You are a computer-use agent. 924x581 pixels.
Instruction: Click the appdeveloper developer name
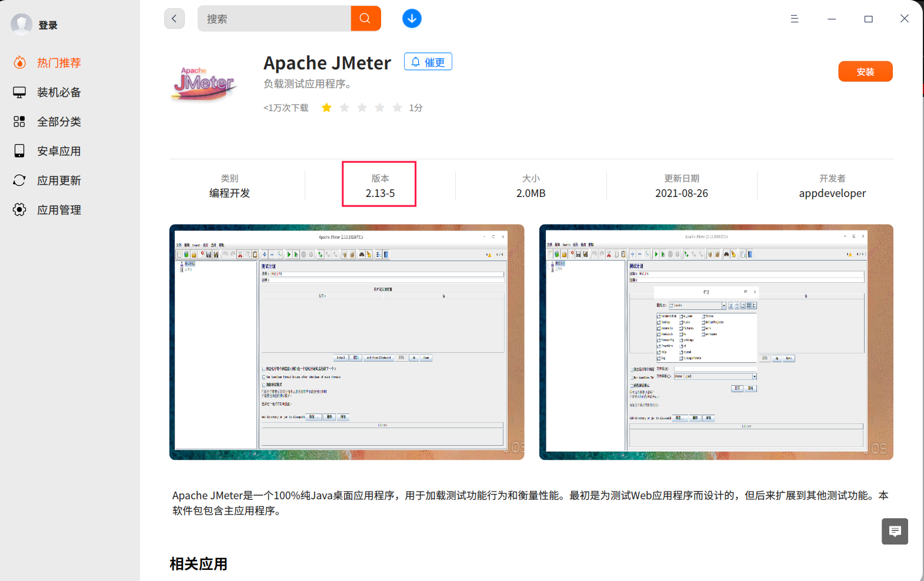832,193
